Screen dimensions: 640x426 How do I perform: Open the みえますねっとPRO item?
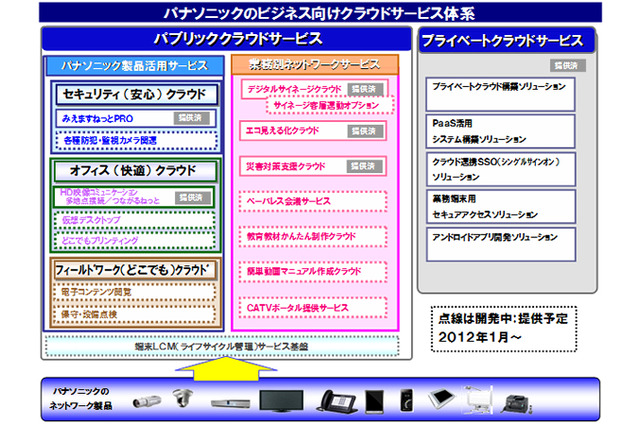135,119
